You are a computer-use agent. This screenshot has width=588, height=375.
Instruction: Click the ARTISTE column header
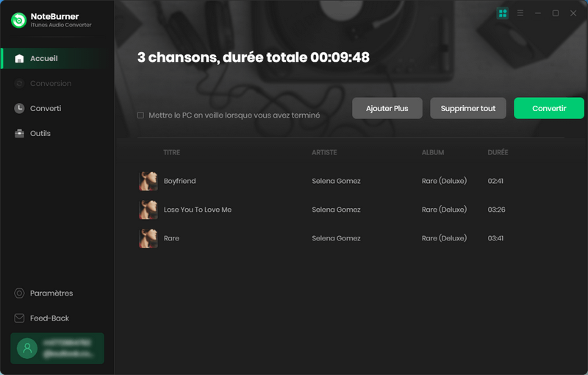[x=324, y=152]
